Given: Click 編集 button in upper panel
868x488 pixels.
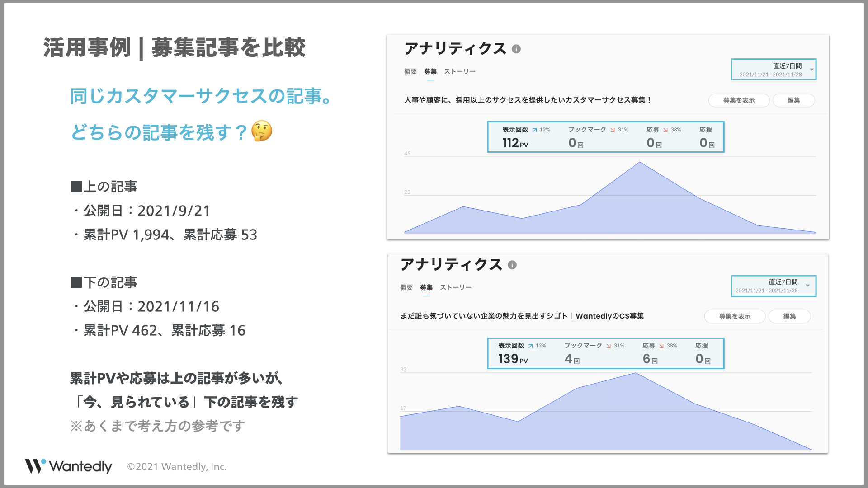Looking at the screenshot, I should [x=793, y=100].
